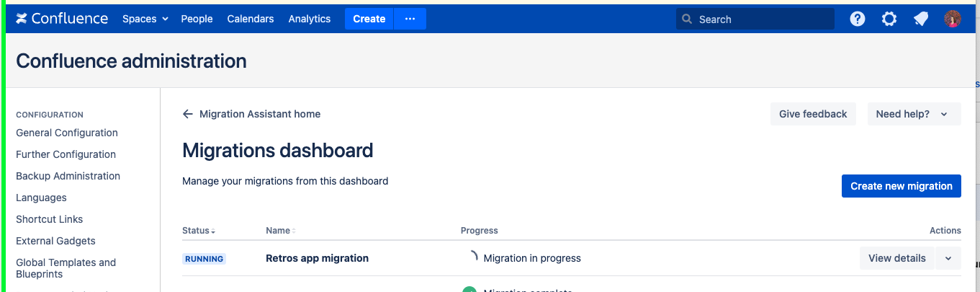This screenshot has width=980, height=292.
Task: Click the Confluence logo icon
Action: [22, 19]
